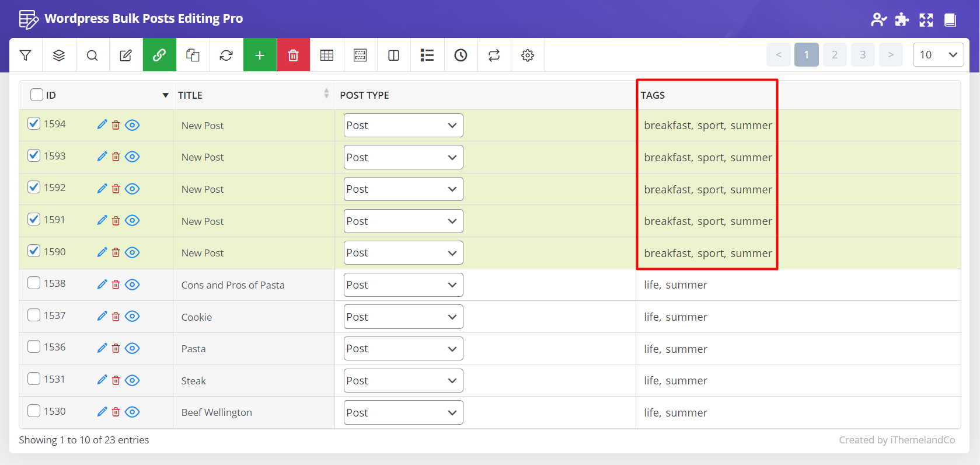Screen dimensions: 980x465
Task: Toggle the select-all ID header checkbox
Action: click(x=37, y=95)
